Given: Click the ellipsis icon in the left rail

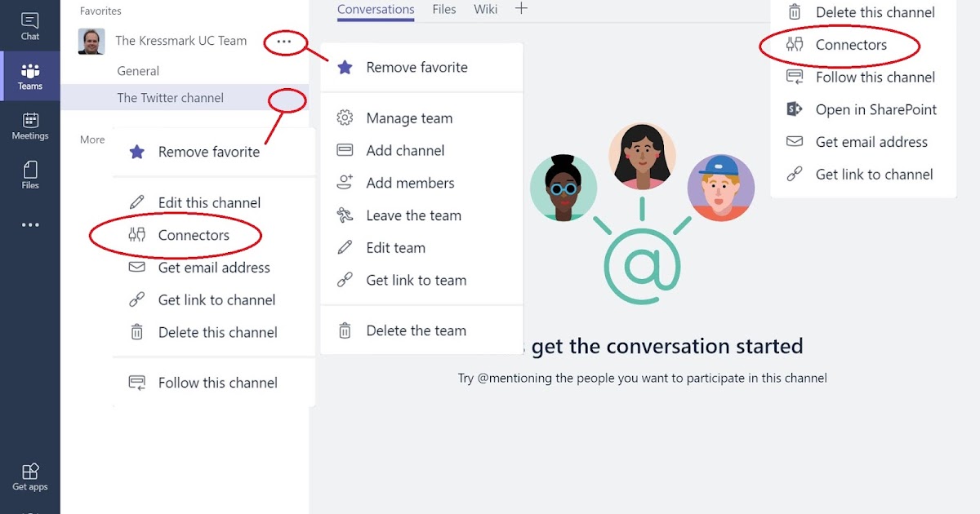Looking at the screenshot, I should point(29,224).
